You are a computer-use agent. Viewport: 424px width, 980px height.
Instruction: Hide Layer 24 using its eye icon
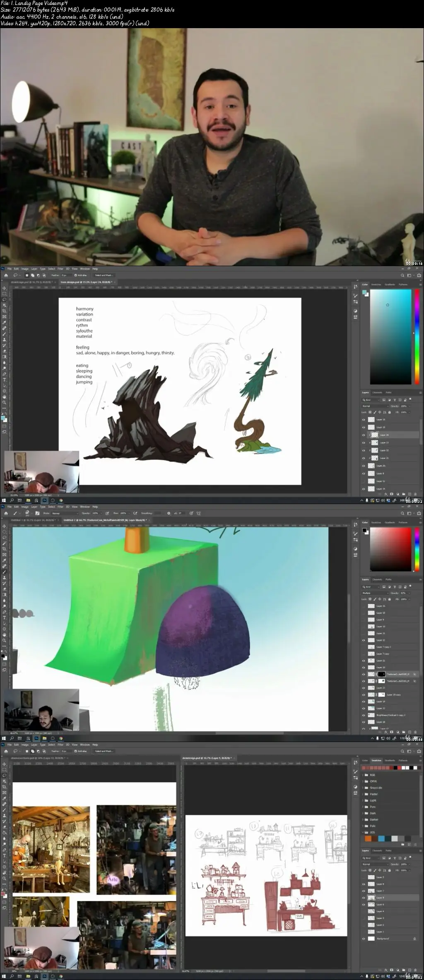coord(364,435)
